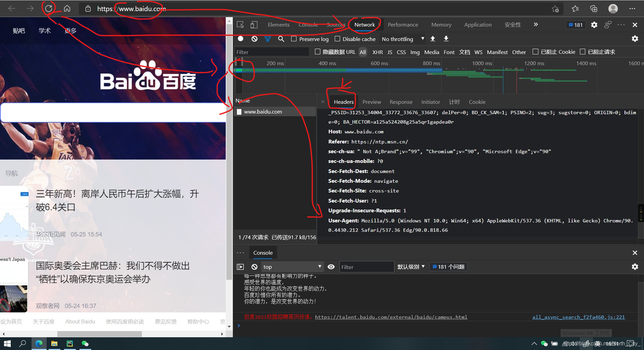Open the top context selector

[x=292, y=267]
